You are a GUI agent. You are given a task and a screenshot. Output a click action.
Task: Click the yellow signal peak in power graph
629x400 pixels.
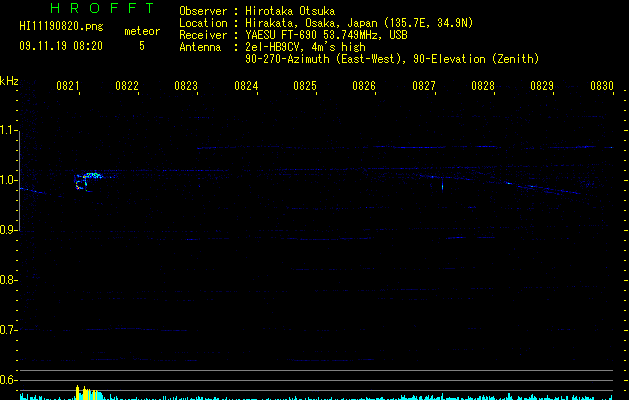tap(88, 393)
